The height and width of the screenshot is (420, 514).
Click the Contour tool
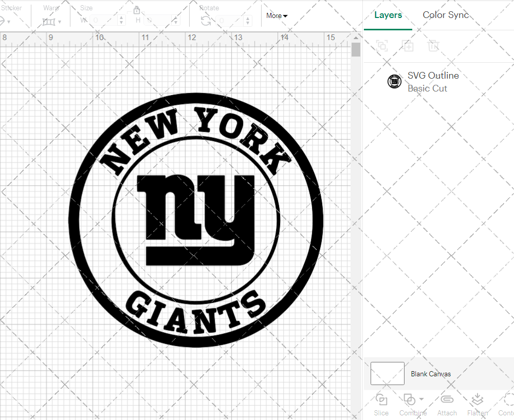pyautogui.click(x=507, y=405)
